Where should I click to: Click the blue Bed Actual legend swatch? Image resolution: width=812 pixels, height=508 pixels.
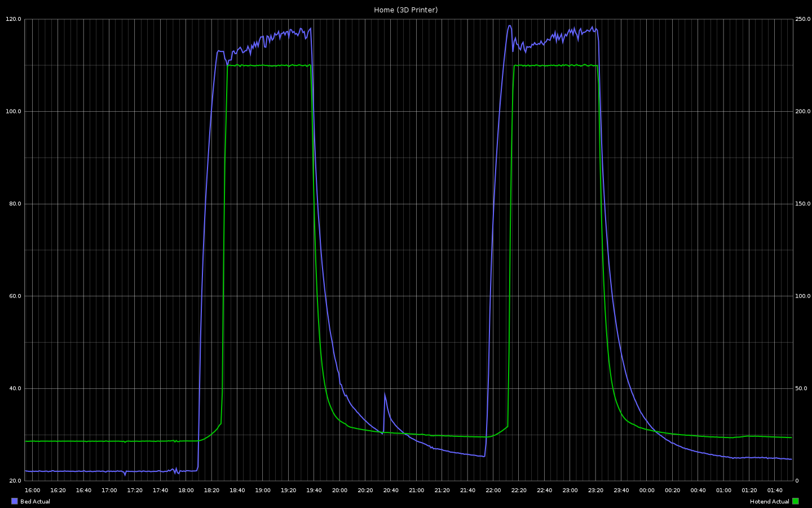pos(15,501)
